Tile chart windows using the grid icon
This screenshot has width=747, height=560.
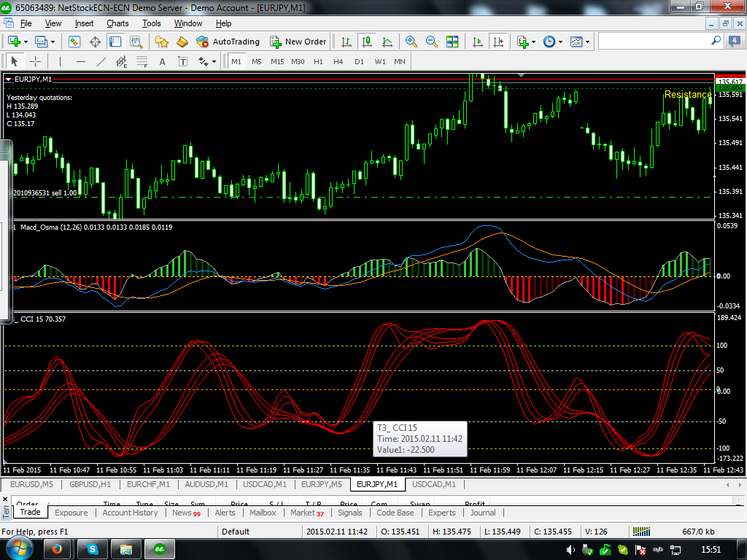[x=452, y=42]
